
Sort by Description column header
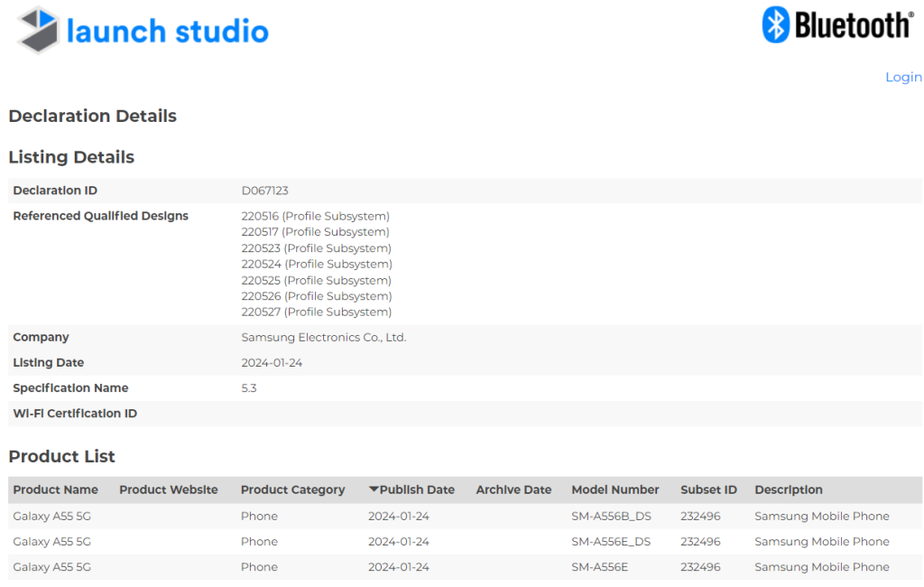click(788, 490)
